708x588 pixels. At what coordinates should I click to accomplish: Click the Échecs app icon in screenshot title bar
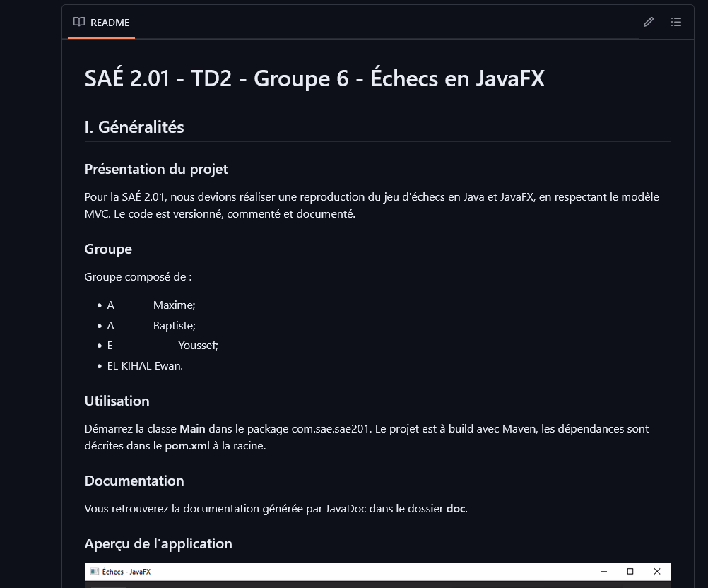tap(94, 571)
